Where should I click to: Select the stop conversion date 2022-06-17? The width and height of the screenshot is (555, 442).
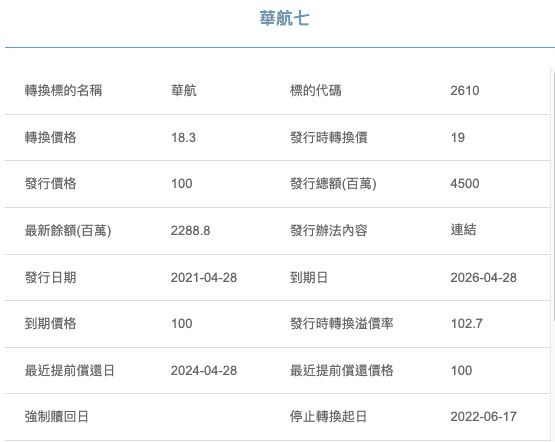pos(484,417)
